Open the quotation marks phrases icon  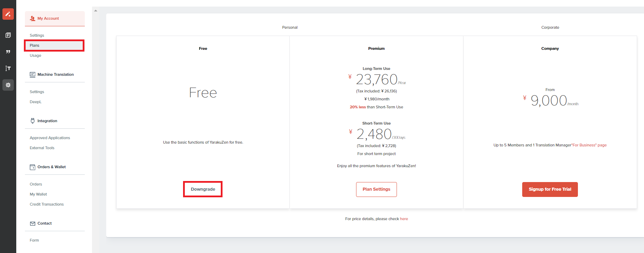point(8,52)
